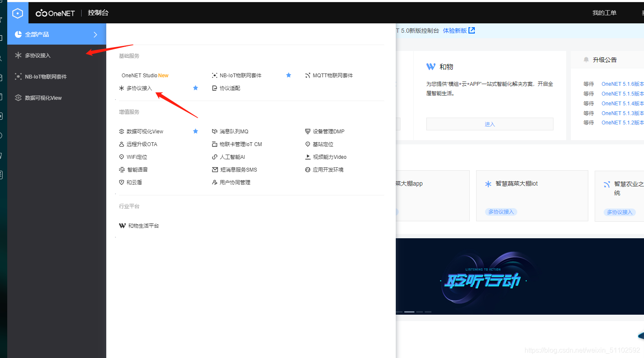
Task: Open the 智慧蔬菜大棚iot product card
Action: [x=532, y=196]
